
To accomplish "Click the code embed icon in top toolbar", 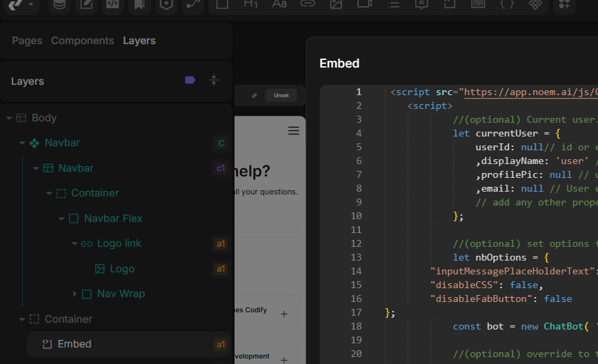I will (x=113, y=4).
